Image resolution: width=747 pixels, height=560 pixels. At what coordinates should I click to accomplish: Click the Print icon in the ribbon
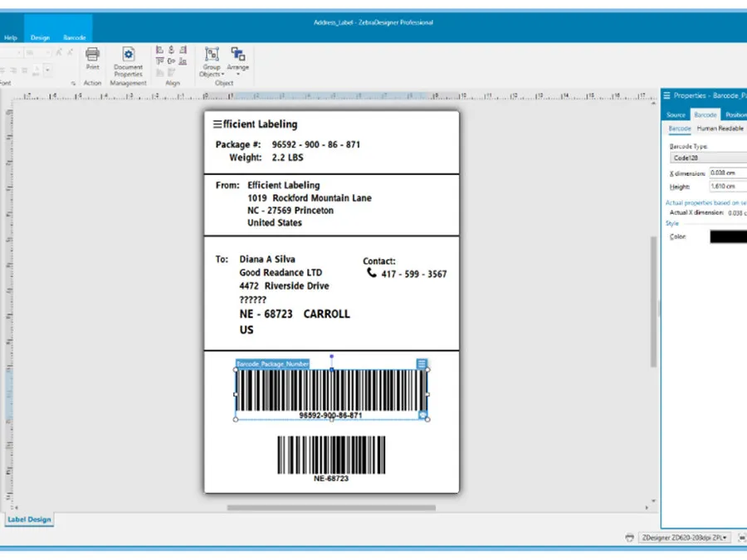point(92,54)
